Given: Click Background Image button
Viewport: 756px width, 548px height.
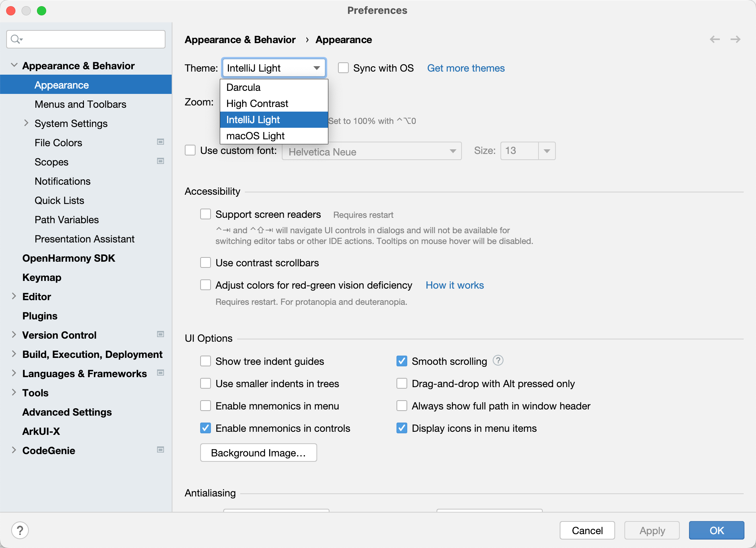Looking at the screenshot, I should pyautogui.click(x=259, y=453).
